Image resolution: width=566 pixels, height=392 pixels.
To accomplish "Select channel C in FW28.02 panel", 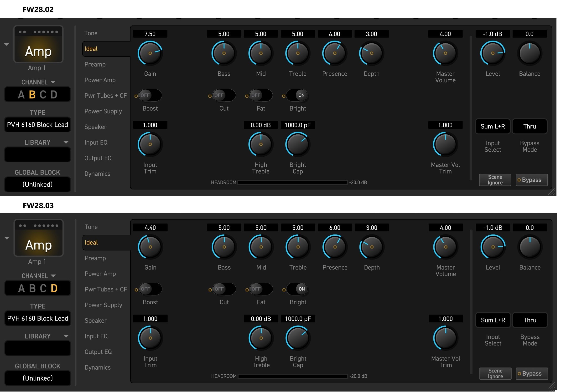I will coord(43,95).
